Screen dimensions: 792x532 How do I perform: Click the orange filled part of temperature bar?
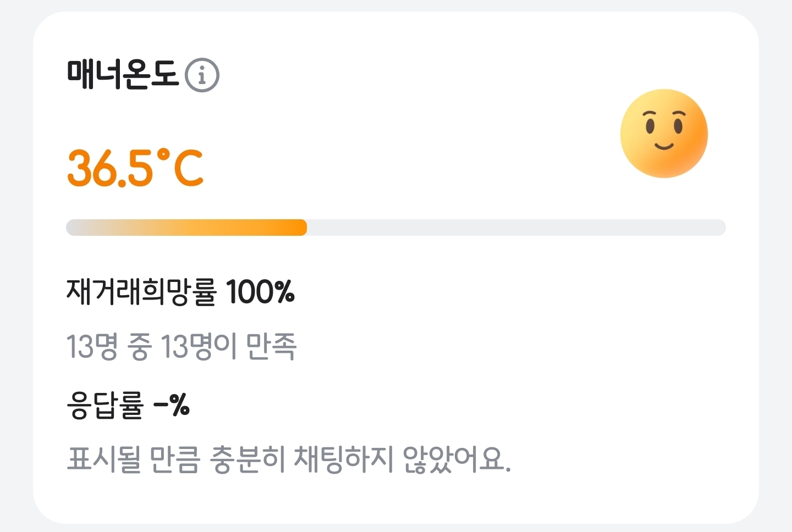pos(220,228)
